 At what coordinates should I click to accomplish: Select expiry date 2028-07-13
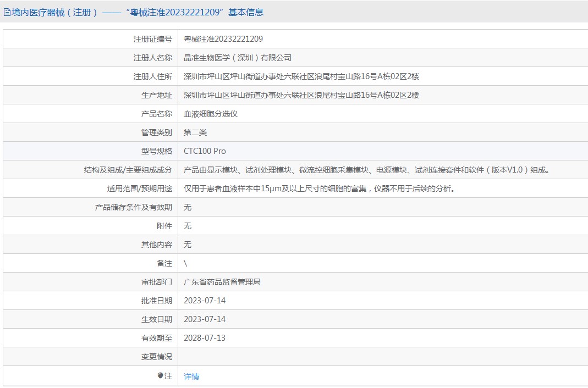(205, 338)
